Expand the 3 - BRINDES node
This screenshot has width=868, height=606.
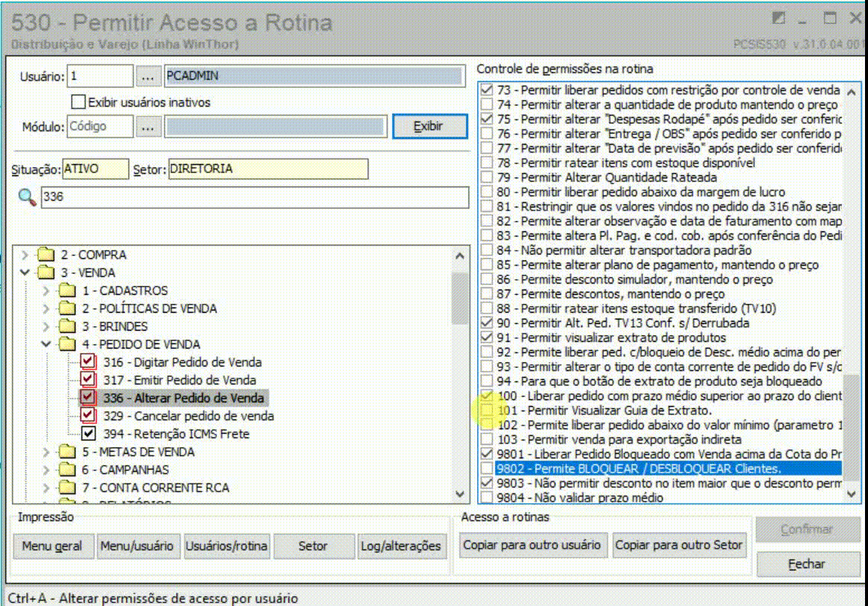click(x=46, y=326)
